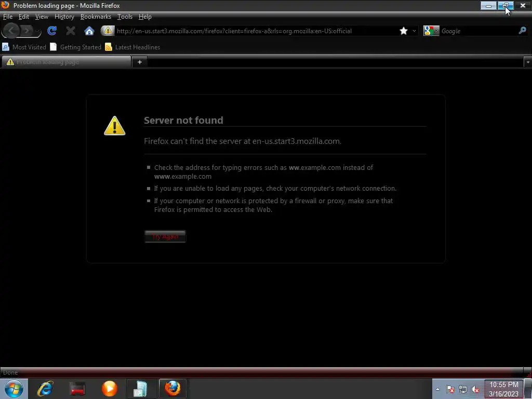Open the View menu
Viewport: 532px width, 399px height.
pos(42,17)
